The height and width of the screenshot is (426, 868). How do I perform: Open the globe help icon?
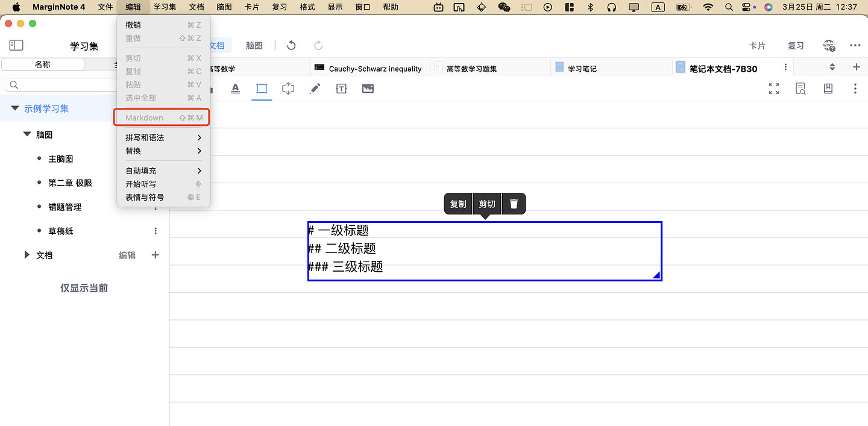[x=829, y=46]
